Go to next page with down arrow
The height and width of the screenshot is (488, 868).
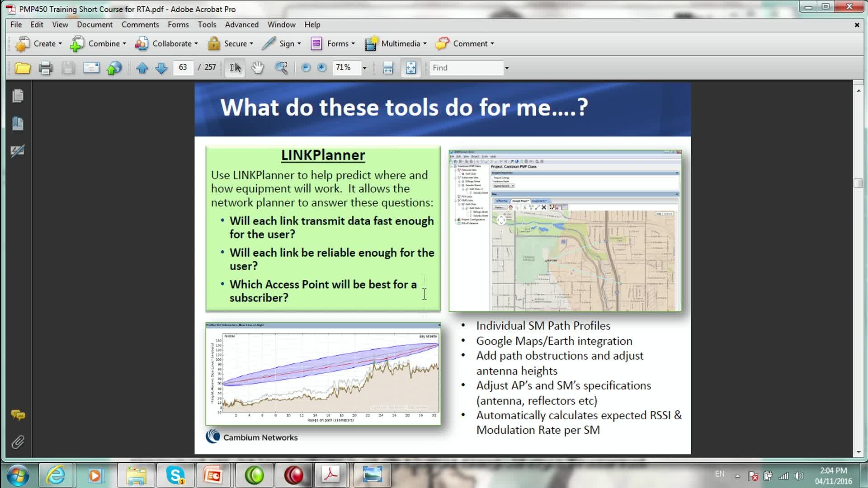[x=161, y=68]
